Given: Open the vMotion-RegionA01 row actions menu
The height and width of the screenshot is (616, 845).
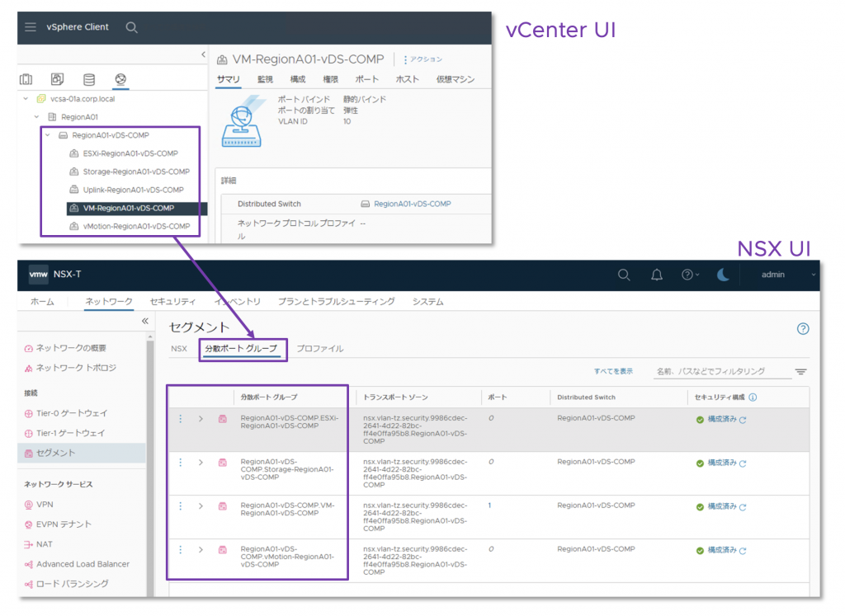Looking at the screenshot, I should pos(181,550).
